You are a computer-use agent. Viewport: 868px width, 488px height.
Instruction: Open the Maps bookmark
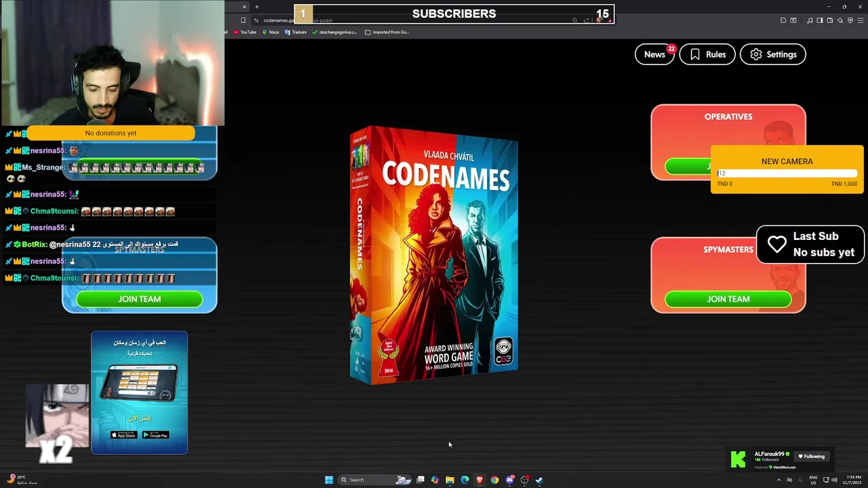pyautogui.click(x=269, y=32)
